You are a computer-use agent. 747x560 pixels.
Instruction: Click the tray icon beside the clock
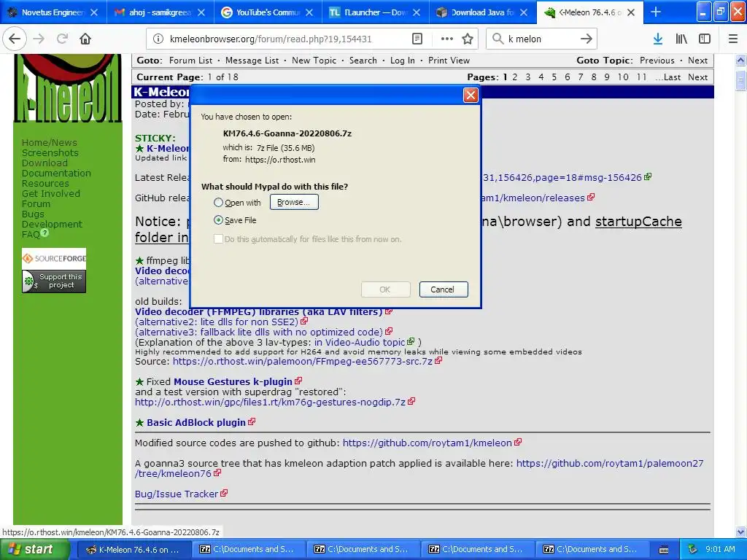pos(693,549)
